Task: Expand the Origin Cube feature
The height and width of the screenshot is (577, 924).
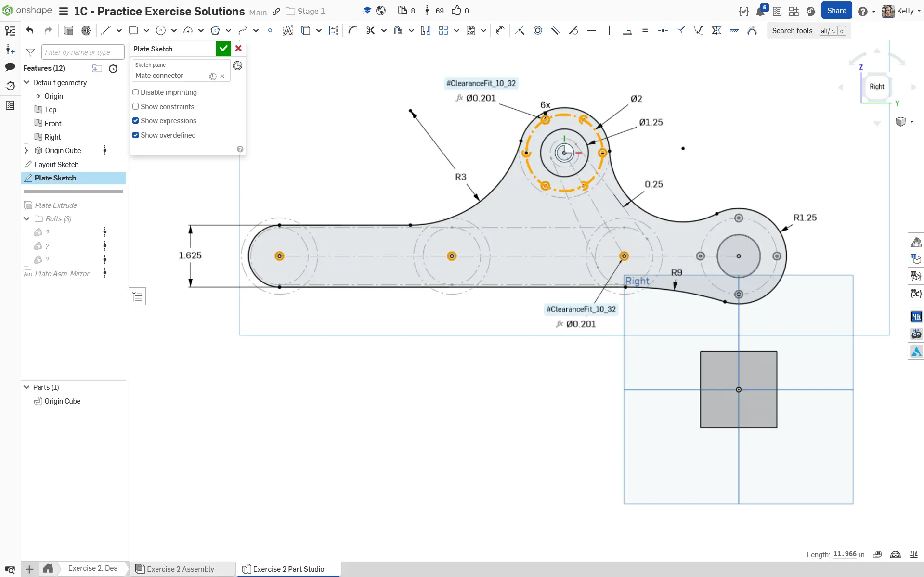Action: [x=26, y=151]
